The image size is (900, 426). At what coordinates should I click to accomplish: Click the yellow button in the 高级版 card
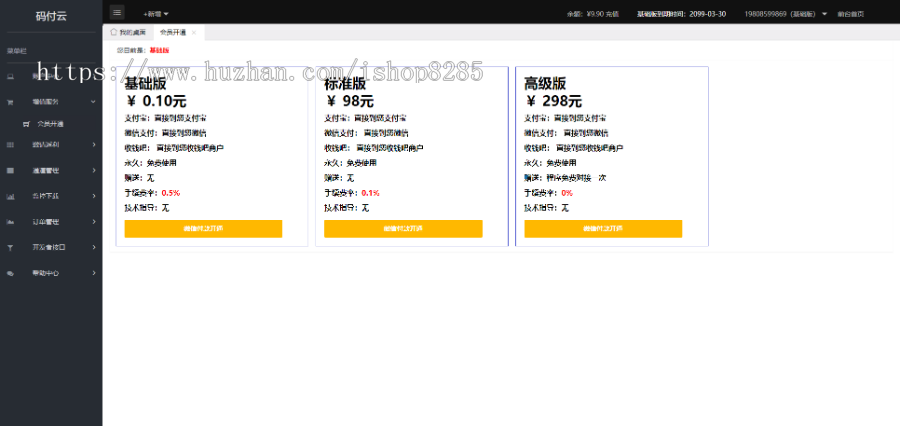pos(603,229)
